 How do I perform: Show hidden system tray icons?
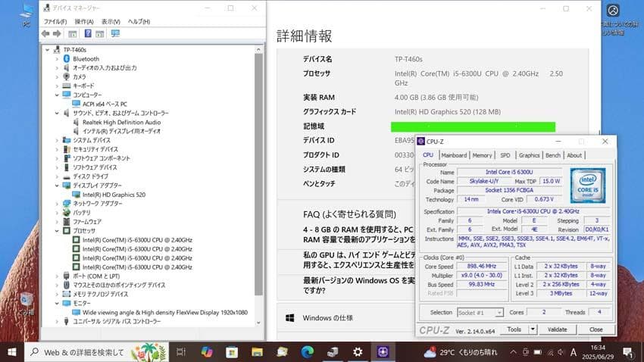point(514,352)
